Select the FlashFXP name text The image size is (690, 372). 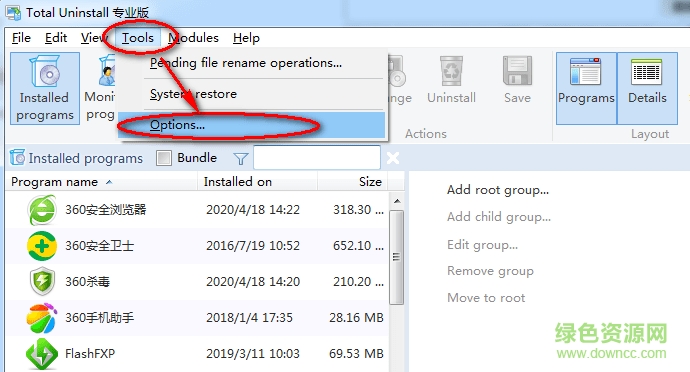[90, 354]
